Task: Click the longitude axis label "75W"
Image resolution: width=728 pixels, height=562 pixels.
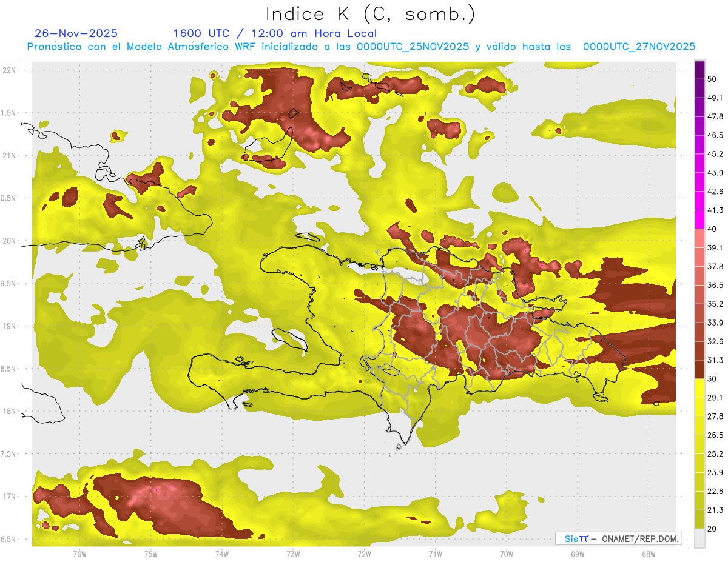Action: (x=151, y=554)
